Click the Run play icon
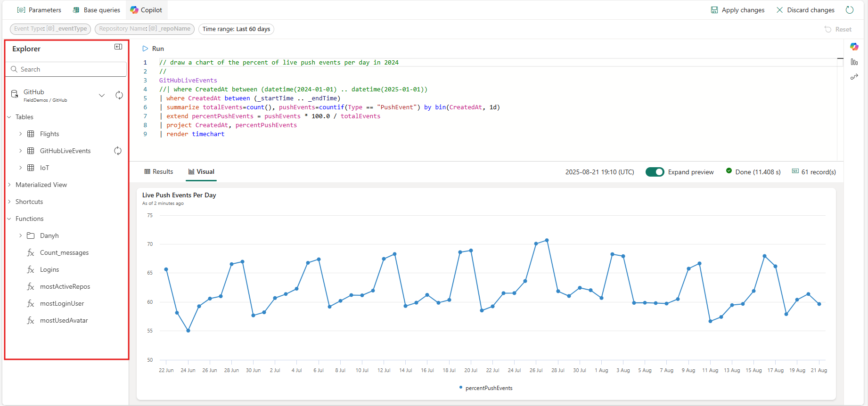868x406 pixels. point(146,49)
